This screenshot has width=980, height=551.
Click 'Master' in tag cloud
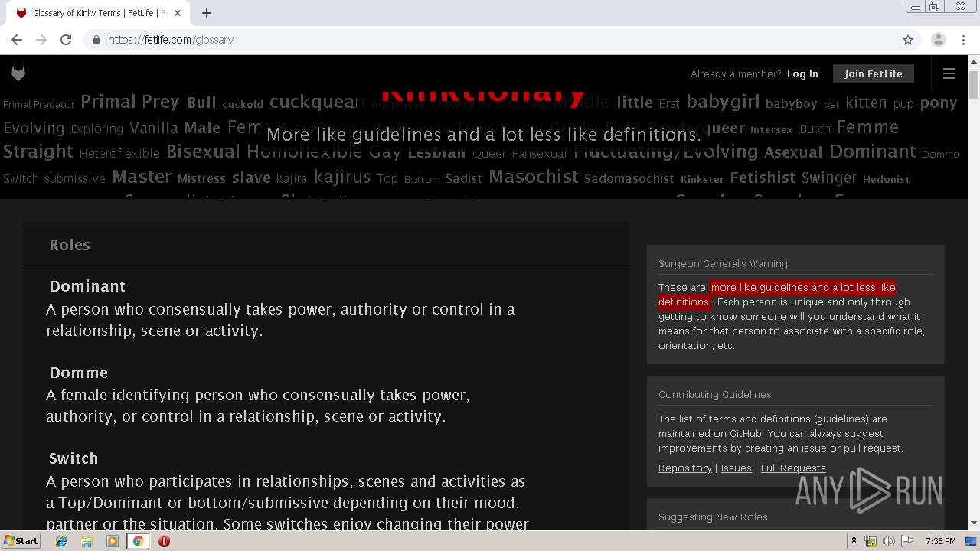[142, 177]
